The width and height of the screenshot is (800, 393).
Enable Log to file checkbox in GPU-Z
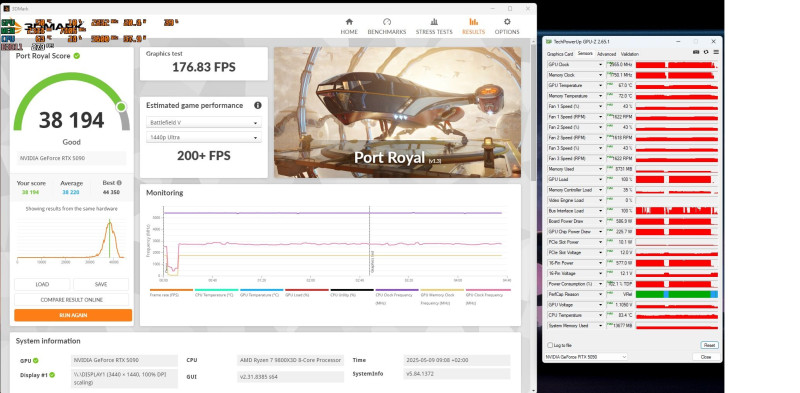click(549, 345)
